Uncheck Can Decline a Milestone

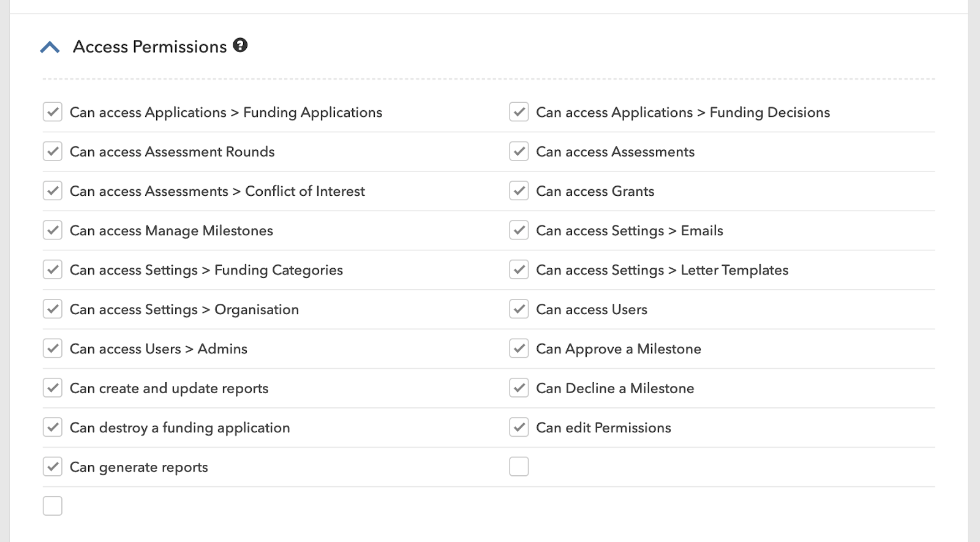tap(519, 388)
